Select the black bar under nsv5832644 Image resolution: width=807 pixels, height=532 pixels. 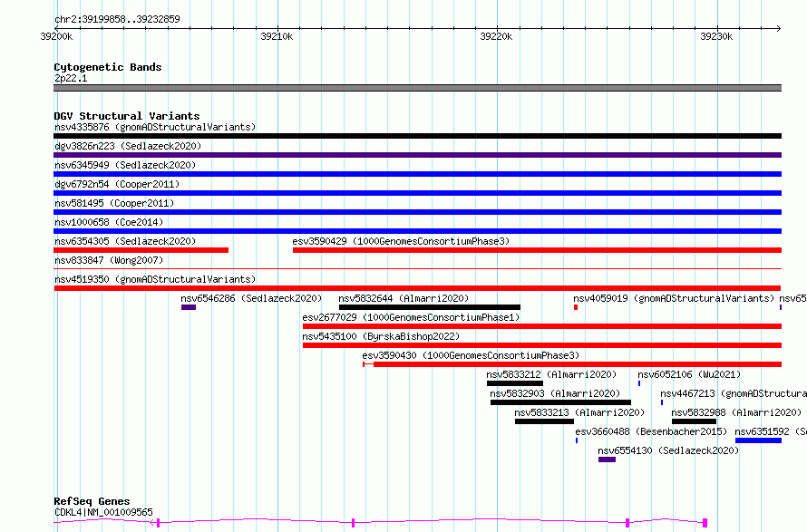430,307
